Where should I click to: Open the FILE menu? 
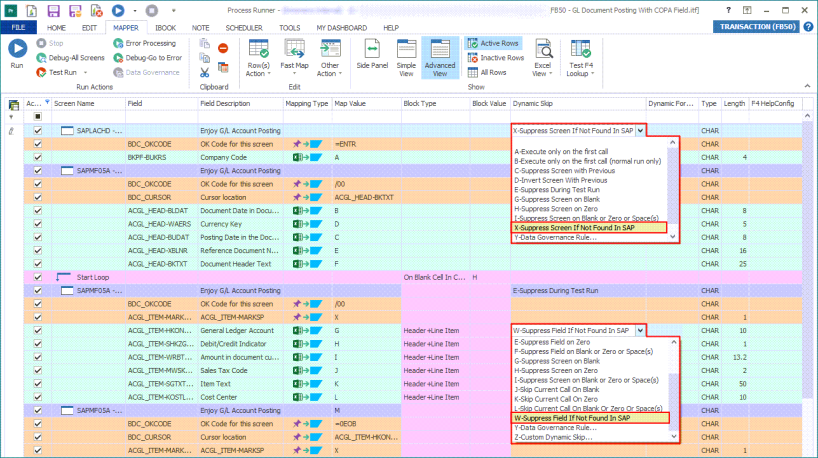click(18, 28)
